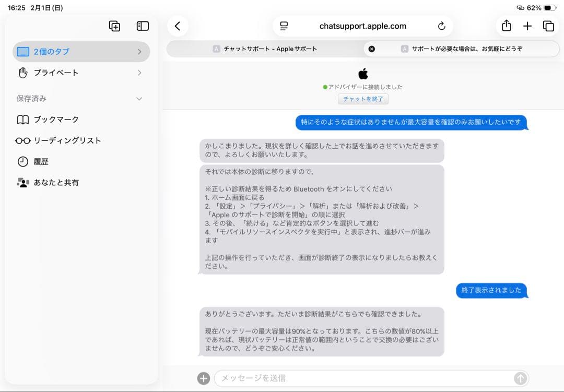Open page settings via the address bar icon
This screenshot has height=392, width=564.
[x=283, y=26]
